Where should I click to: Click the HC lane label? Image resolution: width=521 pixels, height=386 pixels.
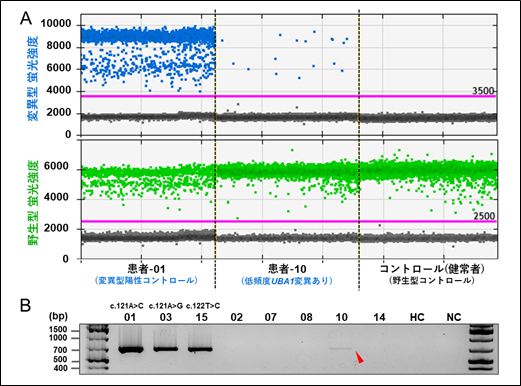(x=417, y=317)
